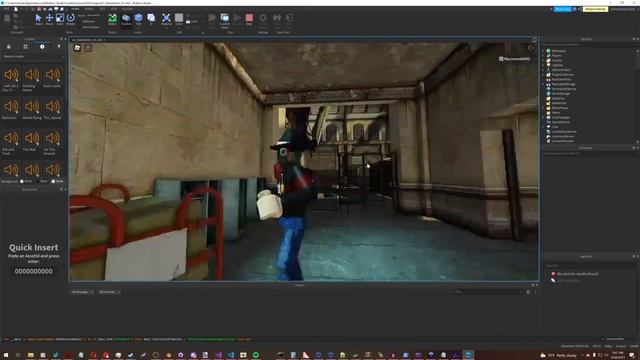Select ServerScriptService in Explorer

563,89
